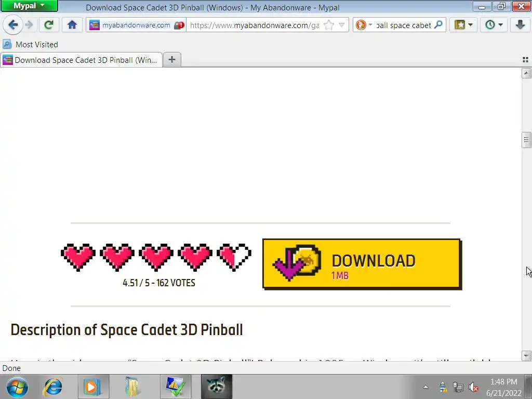
Task: Launch Internet Explorer from taskbar
Action: [x=53, y=387]
